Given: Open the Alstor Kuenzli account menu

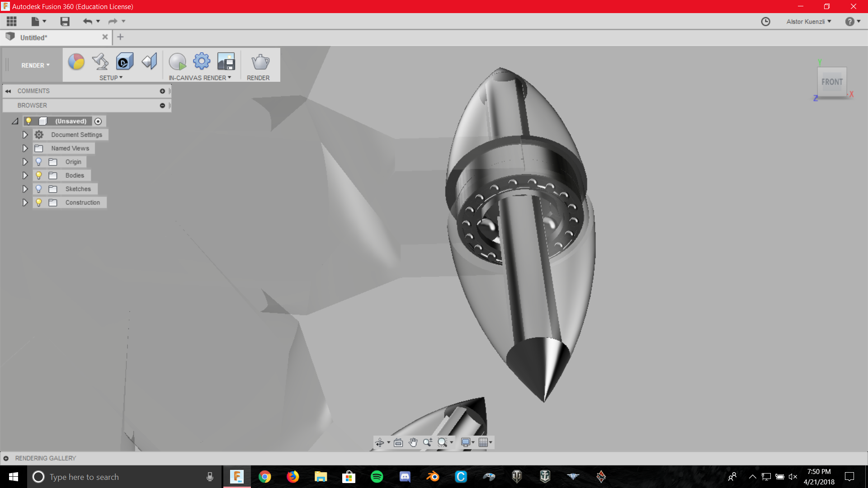Looking at the screenshot, I should point(809,22).
